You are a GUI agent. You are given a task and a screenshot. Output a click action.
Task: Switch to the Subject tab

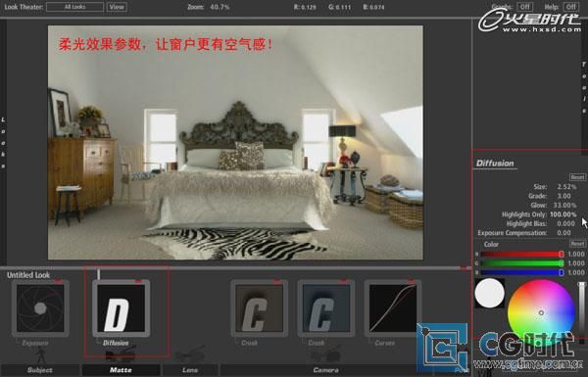tap(40, 370)
